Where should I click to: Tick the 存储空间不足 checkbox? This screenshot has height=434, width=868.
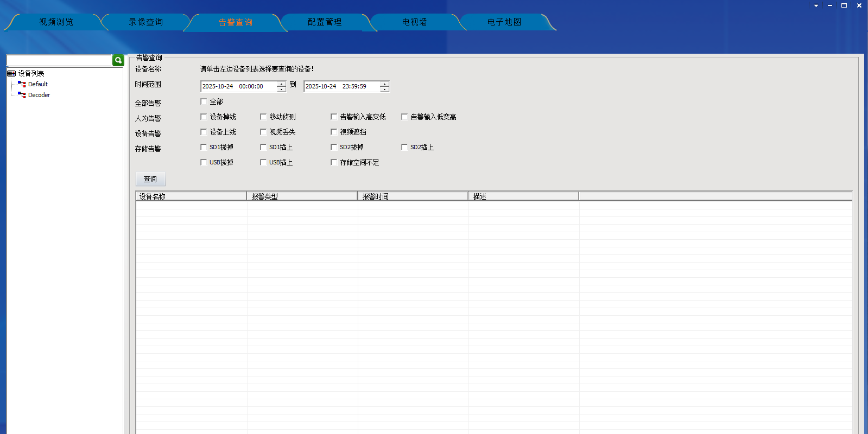(334, 162)
